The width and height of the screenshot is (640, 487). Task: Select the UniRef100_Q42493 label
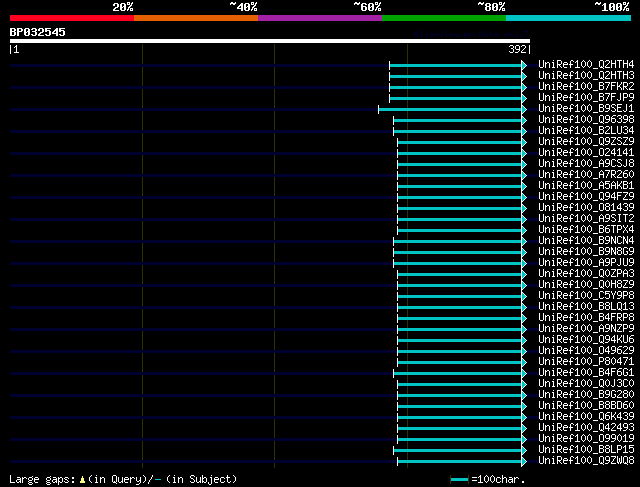[x=586, y=428]
